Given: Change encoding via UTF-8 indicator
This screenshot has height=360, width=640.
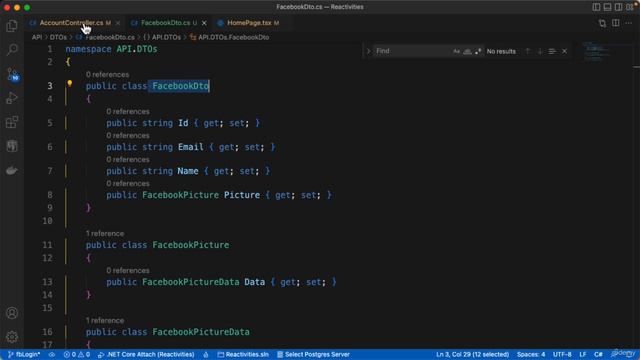Looking at the screenshot, I should (x=562, y=354).
